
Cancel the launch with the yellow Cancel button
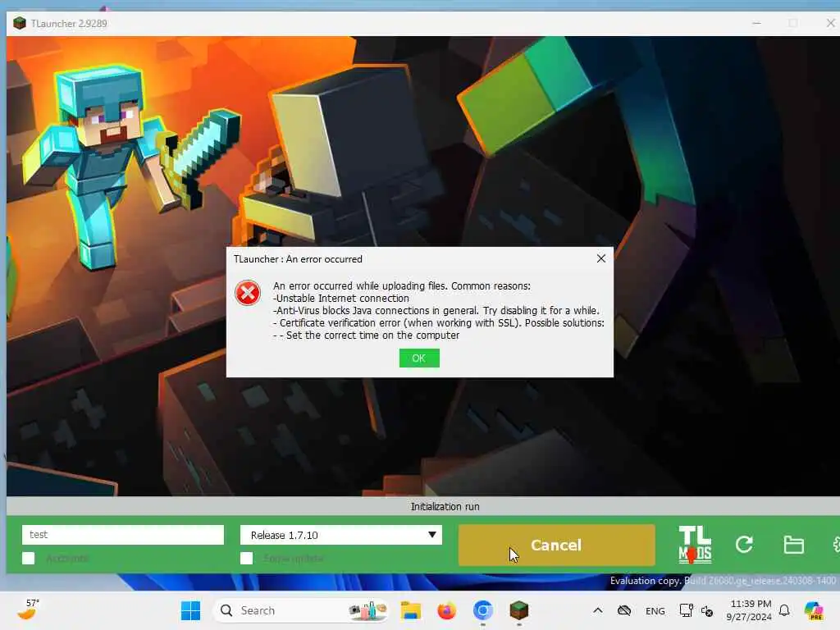tap(556, 545)
